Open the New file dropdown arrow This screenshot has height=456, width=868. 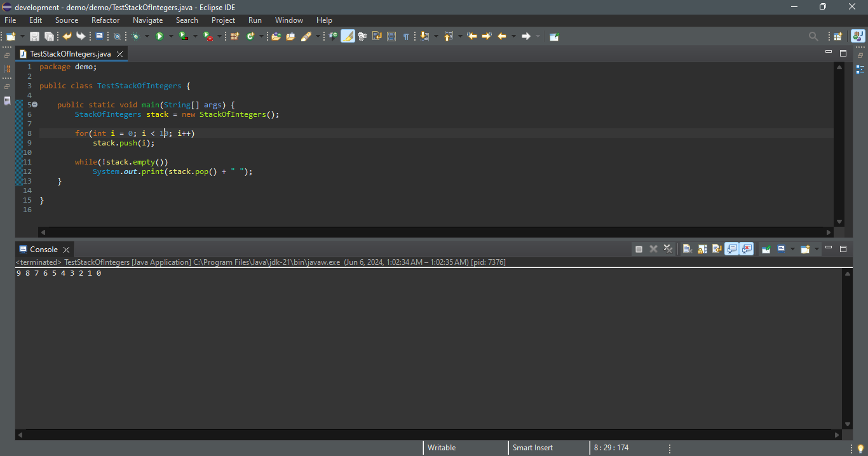(x=23, y=36)
